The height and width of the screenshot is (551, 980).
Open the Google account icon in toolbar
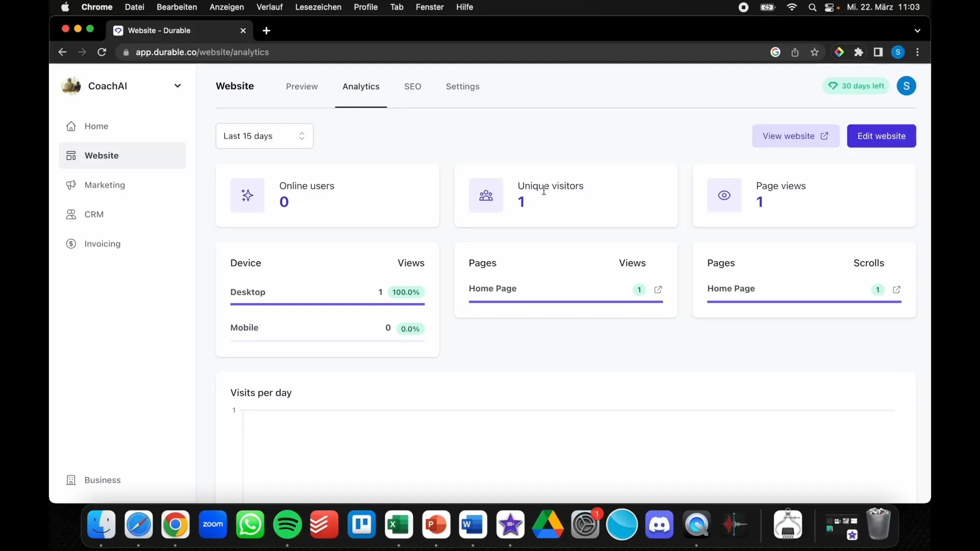click(775, 52)
